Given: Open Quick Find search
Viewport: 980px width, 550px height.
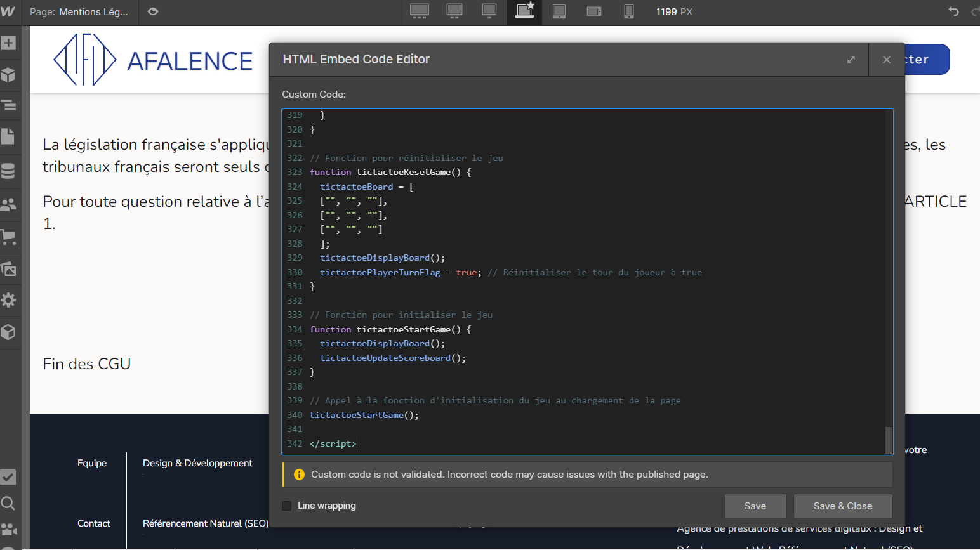Looking at the screenshot, I should point(8,504).
